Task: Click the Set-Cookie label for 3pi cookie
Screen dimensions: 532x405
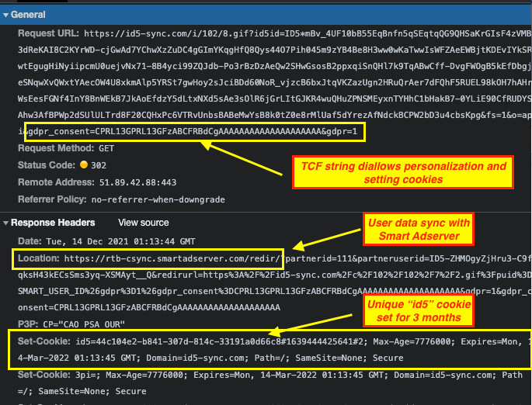Action: [44, 375]
